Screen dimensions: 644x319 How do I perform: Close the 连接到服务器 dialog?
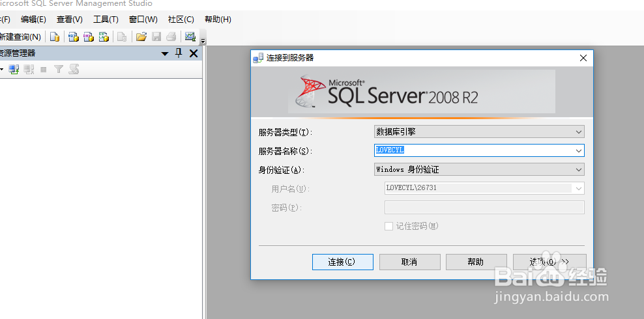(583, 58)
